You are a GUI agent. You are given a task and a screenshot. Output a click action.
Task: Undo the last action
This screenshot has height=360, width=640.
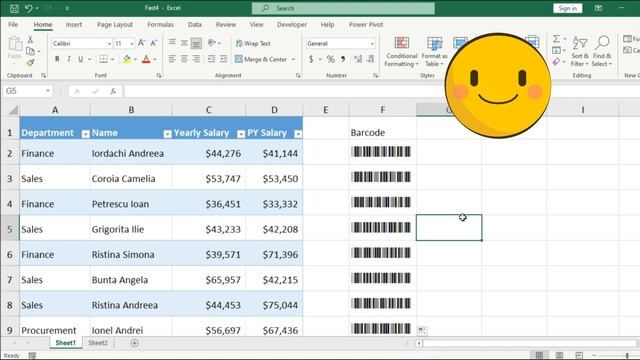[28, 8]
